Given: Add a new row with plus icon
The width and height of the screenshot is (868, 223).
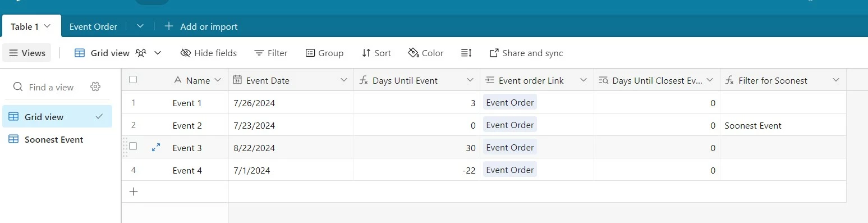Looking at the screenshot, I should pyautogui.click(x=134, y=192).
